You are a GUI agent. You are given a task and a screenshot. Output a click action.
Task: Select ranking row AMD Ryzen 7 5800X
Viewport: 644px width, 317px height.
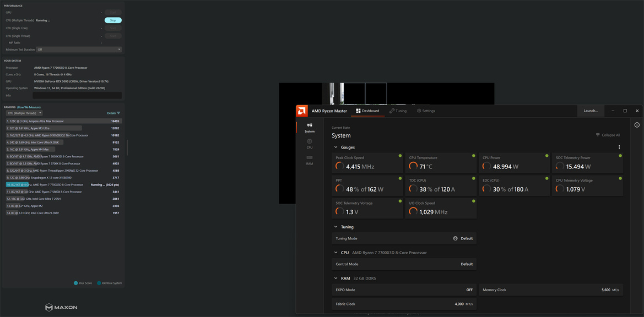pyautogui.click(x=64, y=192)
